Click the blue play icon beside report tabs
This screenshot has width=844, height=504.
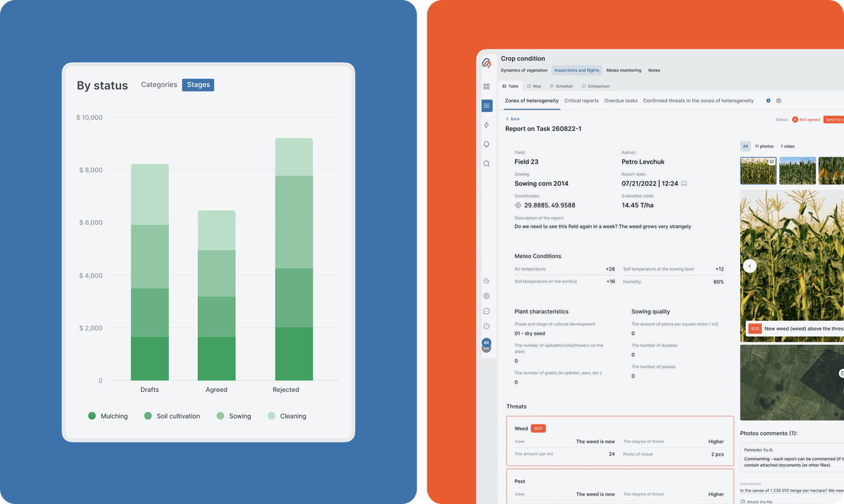pyautogui.click(x=768, y=101)
